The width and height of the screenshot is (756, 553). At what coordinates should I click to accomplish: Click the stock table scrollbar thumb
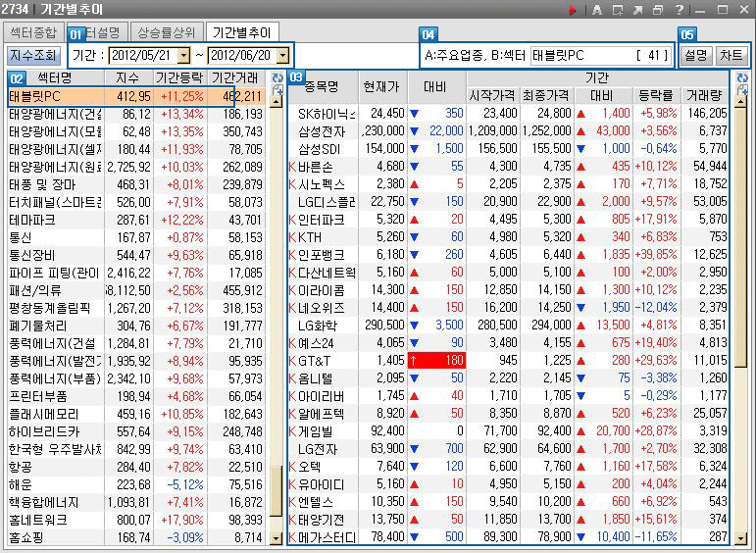tap(741, 236)
